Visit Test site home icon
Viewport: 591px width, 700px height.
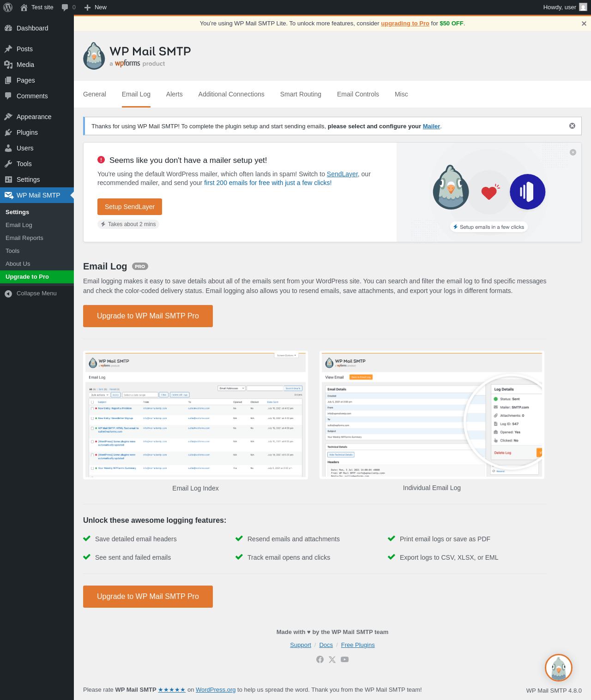[24, 7]
